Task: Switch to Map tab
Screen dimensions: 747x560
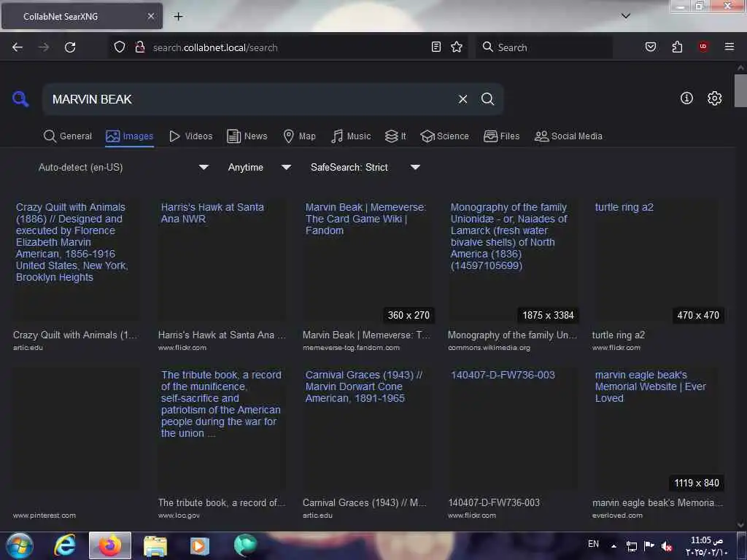Action: [x=299, y=136]
